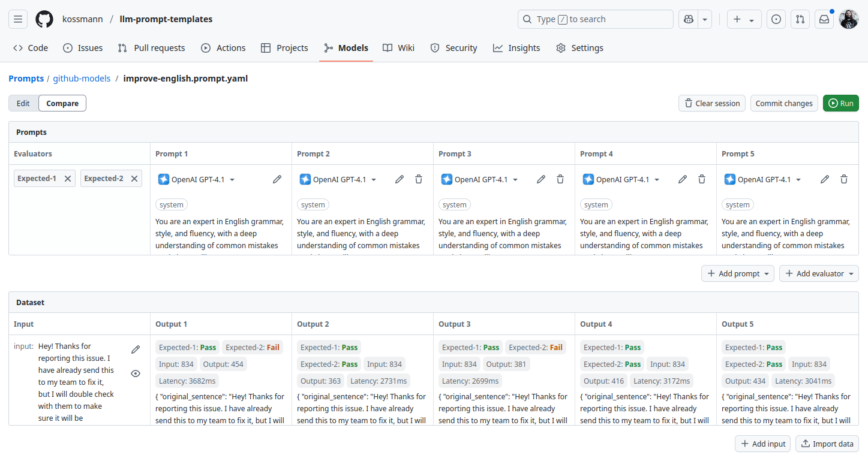
Task: Edit the dataset input with pencil icon
Action: [136, 349]
